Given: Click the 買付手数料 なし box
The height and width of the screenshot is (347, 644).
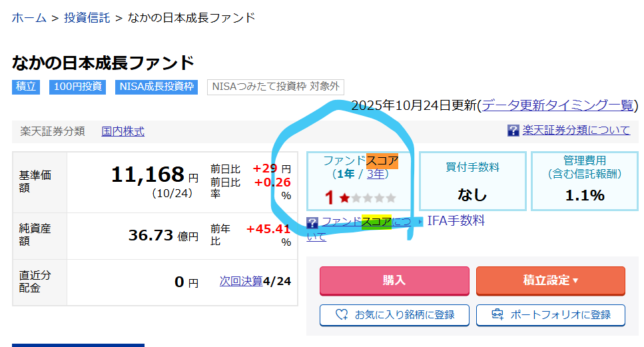Looking at the screenshot, I should (472, 181).
